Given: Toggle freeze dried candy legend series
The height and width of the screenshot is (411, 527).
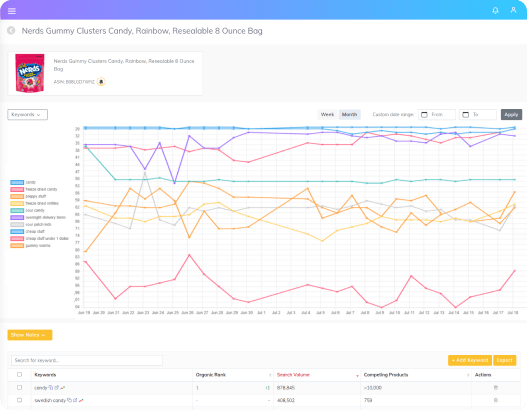Looking at the screenshot, I should point(34,189).
